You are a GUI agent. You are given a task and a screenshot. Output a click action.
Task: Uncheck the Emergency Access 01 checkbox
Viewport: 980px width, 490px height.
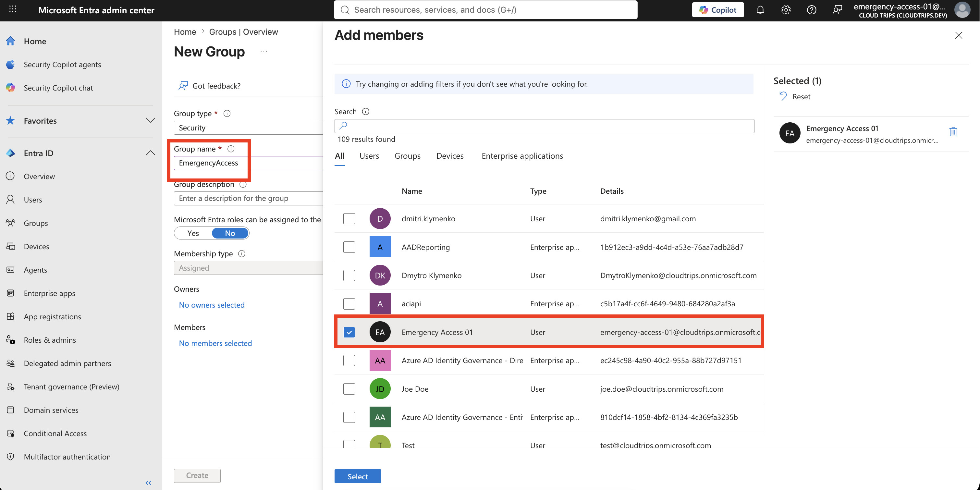coord(349,332)
